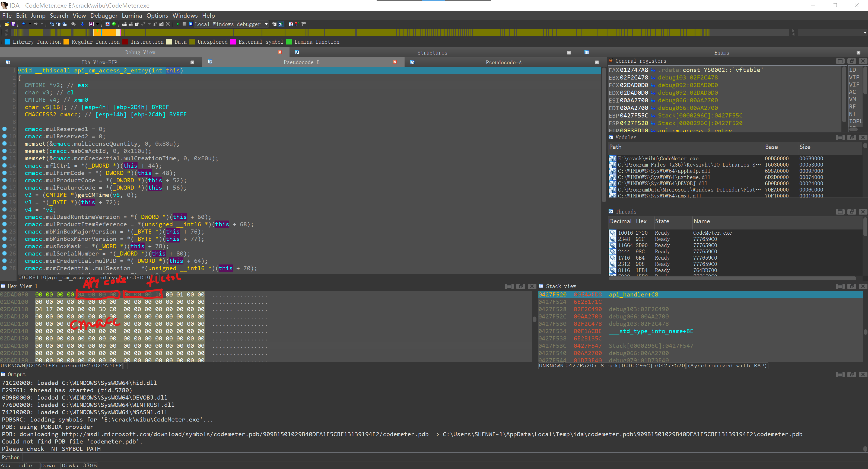The image size is (868, 469).
Task: Toggle breakpoint dot on line 18 getCMTime
Action: tap(4, 195)
